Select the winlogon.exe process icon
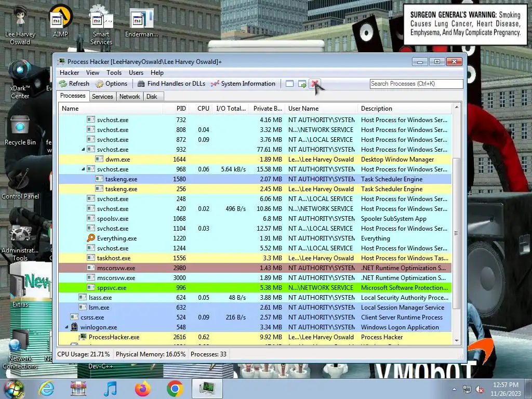Image resolution: width=532 pixels, height=399 pixels. pos(74,327)
